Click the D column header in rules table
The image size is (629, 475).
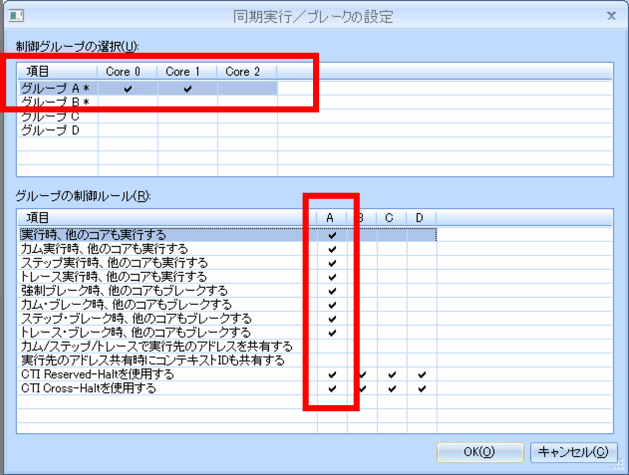[421, 217]
